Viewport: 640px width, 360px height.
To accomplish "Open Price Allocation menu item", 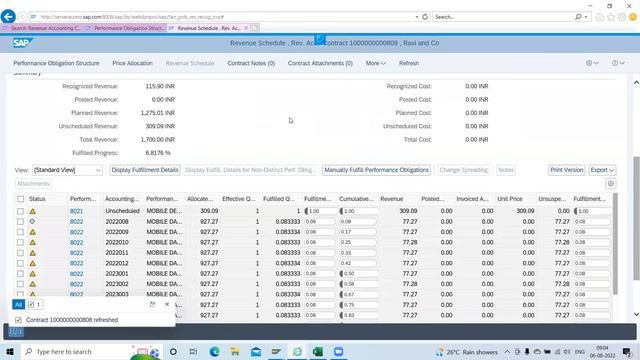I will tap(133, 63).
